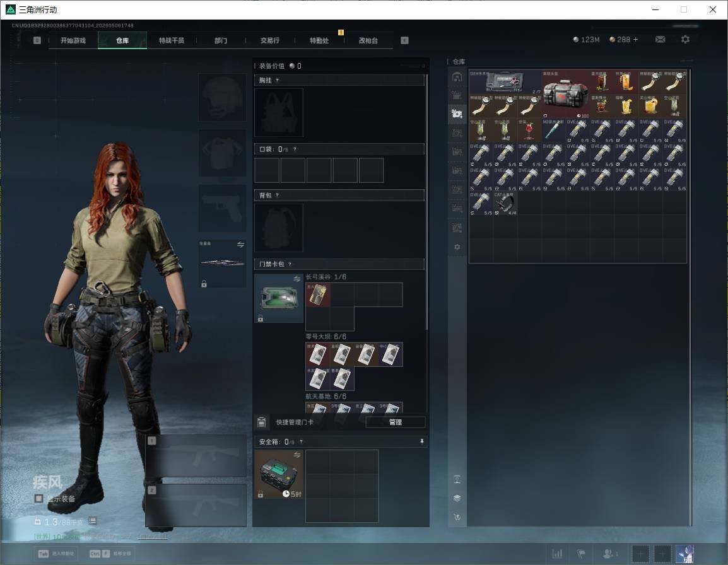Click the empty chest rig slot
The image size is (728, 565).
click(279, 112)
